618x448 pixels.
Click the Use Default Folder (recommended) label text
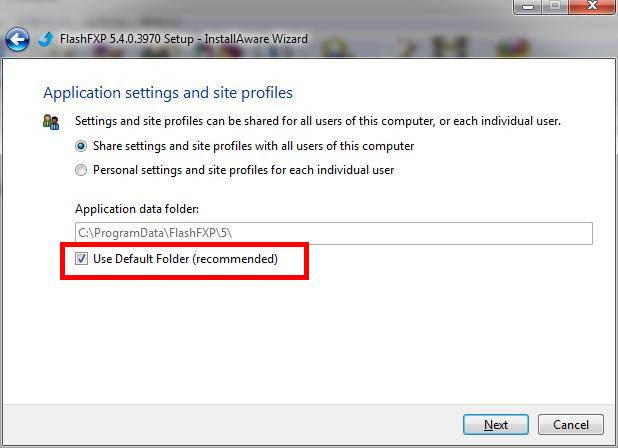(185, 259)
